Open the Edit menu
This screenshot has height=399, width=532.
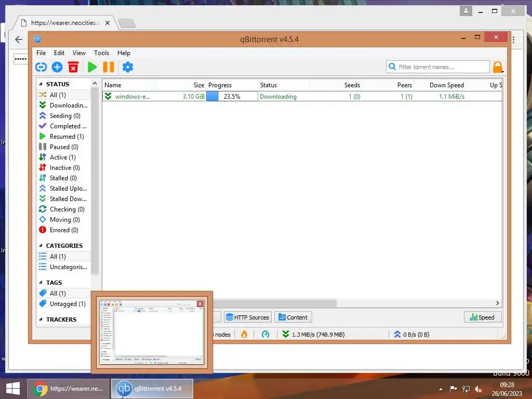[59, 53]
